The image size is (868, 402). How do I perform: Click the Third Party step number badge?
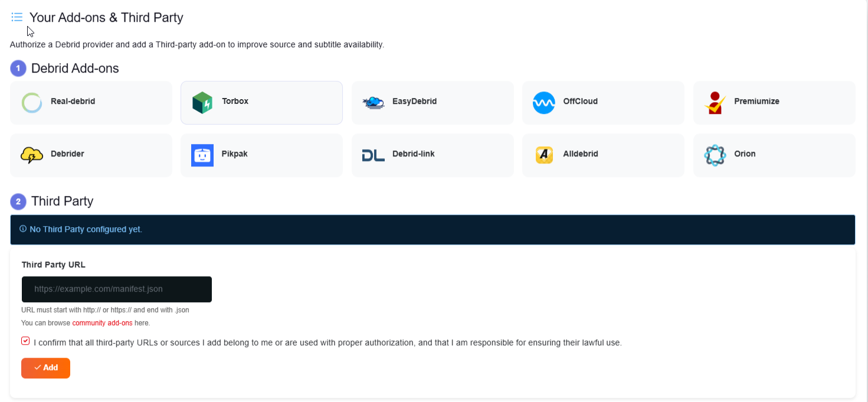coord(18,201)
